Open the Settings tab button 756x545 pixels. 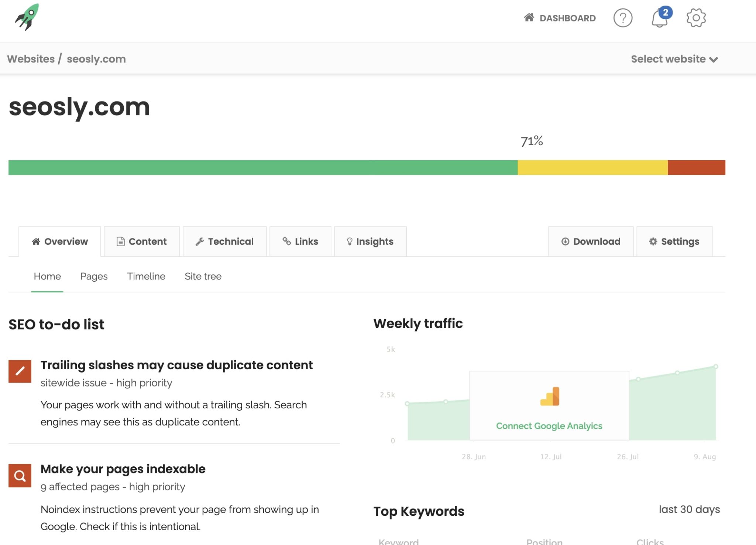point(674,241)
